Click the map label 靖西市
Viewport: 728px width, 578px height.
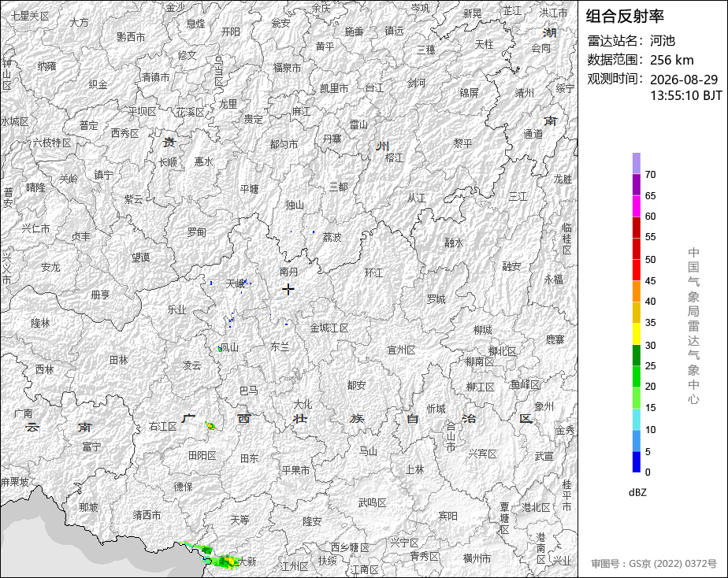pyautogui.click(x=147, y=515)
